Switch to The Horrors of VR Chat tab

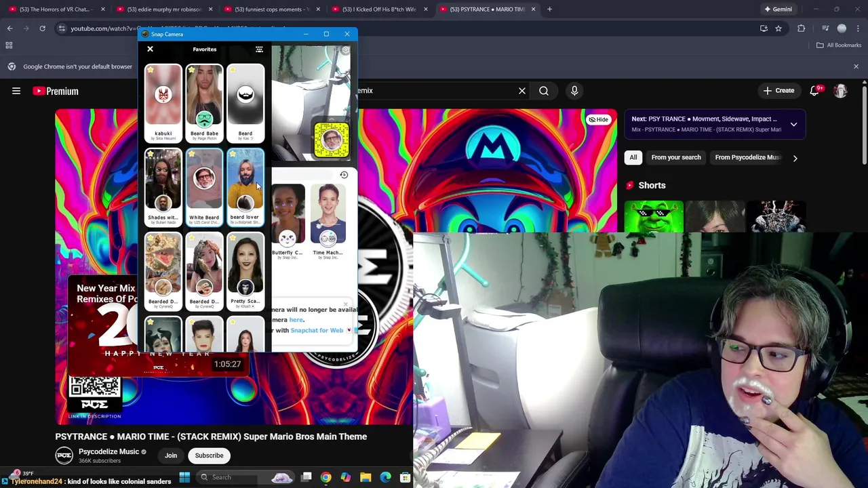[54, 9]
